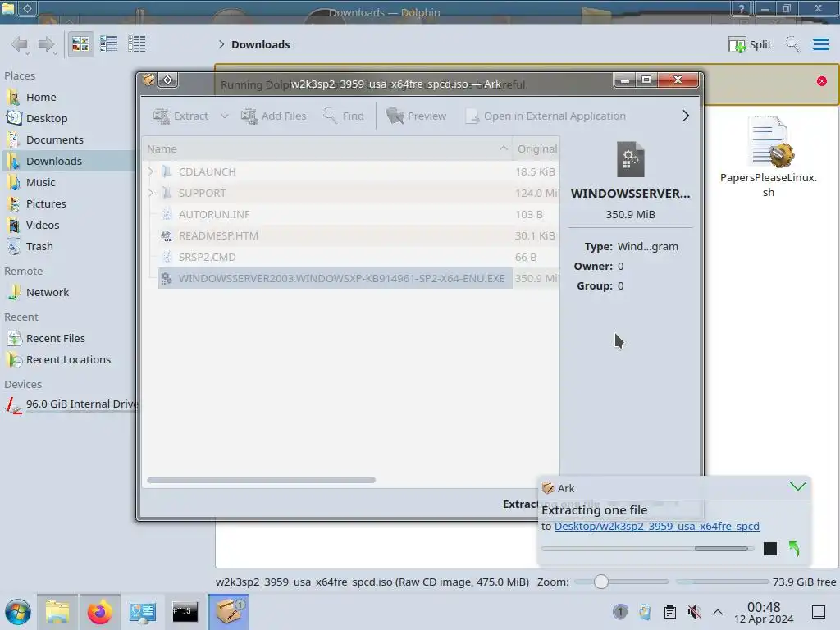The image size is (840, 630).
Task: Go back in Dolphin navigation
Action: (20, 44)
